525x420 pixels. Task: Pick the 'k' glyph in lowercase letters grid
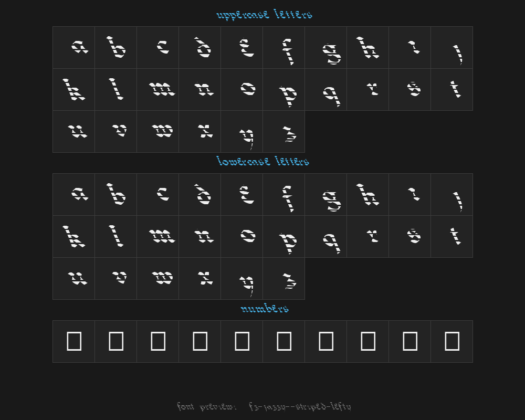click(74, 237)
